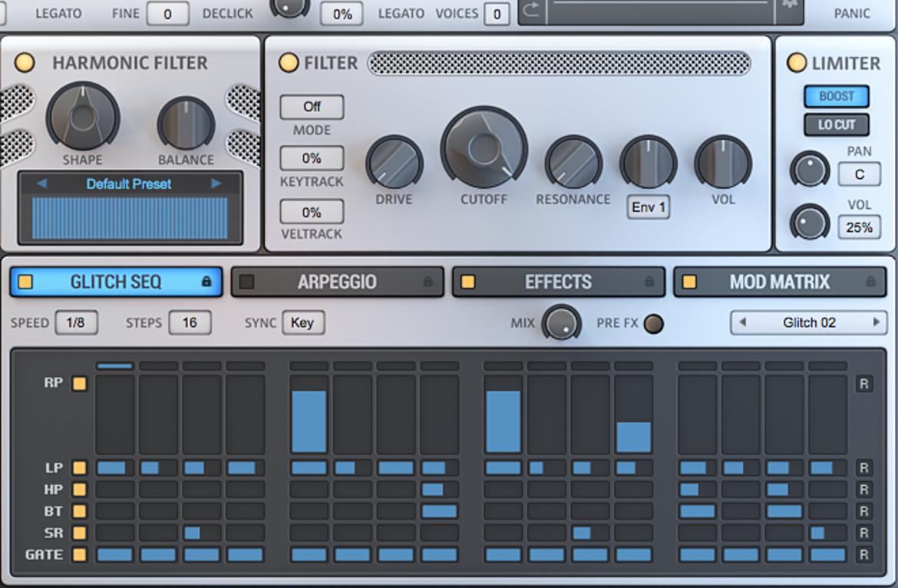Viewport: 898px width, 588px height.
Task: Click the Arpeggio tab lock icon
Action: [428, 281]
